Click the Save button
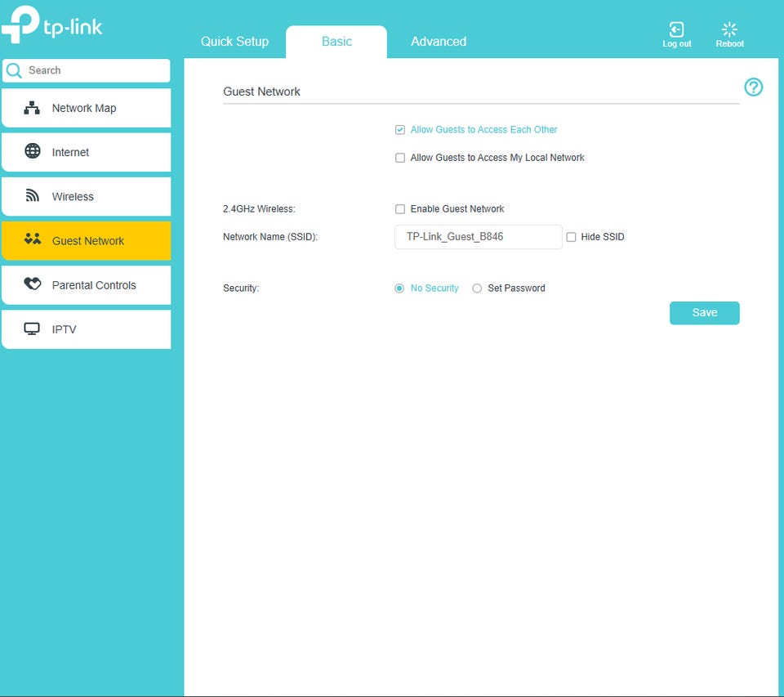Image resolution: width=784 pixels, height=697 pixels. click(x=704, y=313)
